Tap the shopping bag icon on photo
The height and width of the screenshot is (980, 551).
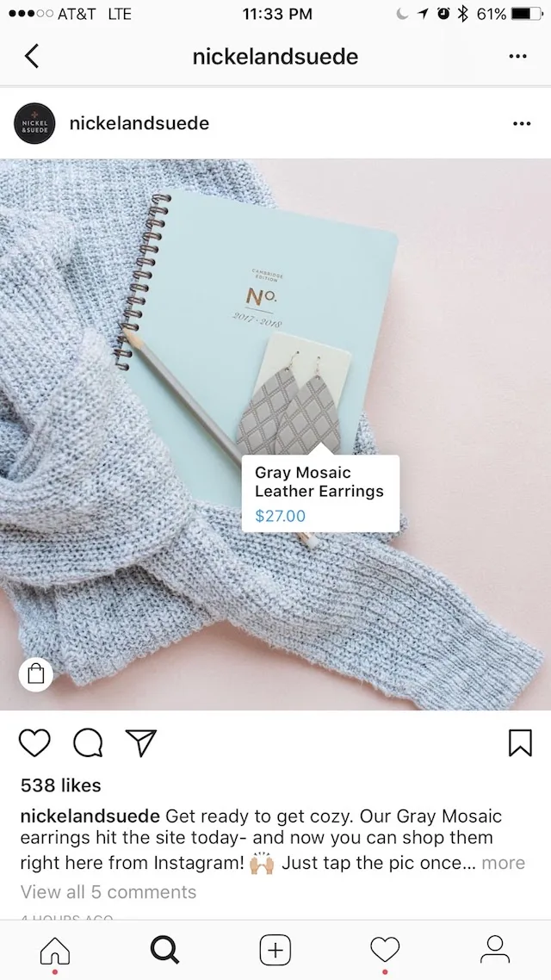tap(36, 674)
